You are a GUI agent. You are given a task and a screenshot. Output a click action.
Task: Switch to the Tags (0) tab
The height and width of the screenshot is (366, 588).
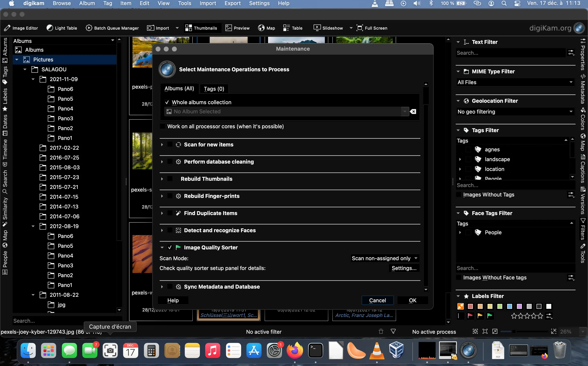tap(214, 88)
